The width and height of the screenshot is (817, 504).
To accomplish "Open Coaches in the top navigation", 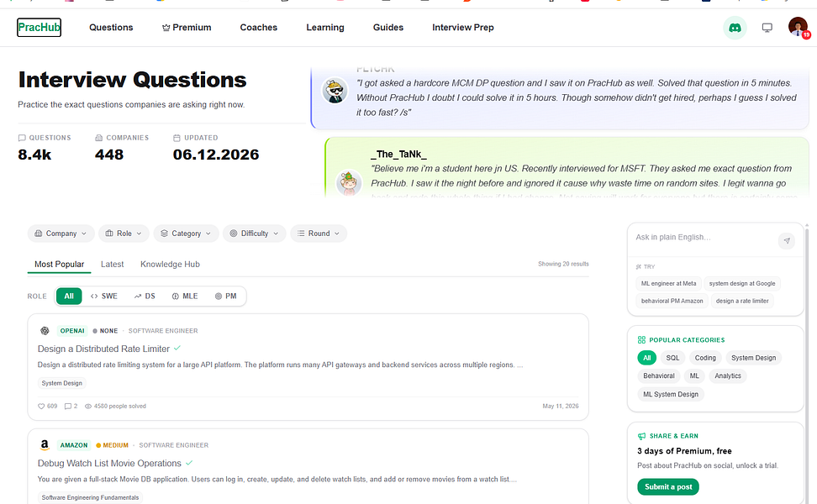I will [258, 27].
